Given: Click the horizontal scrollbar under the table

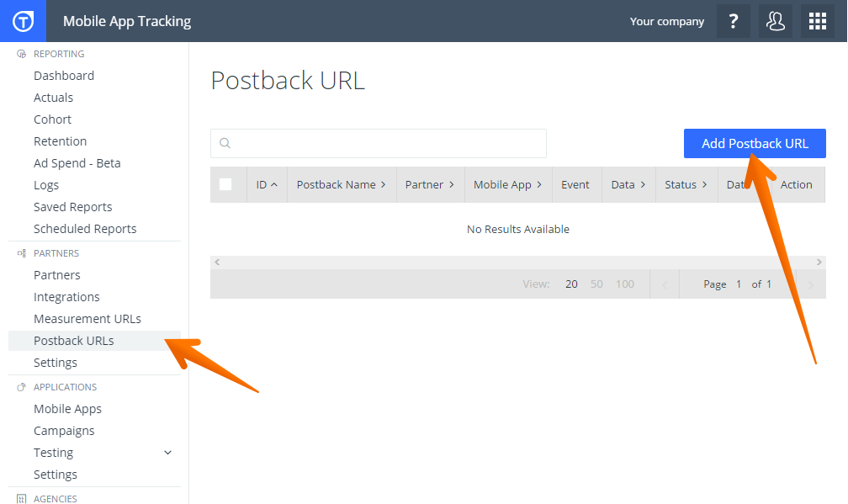Looking at the screenshot, I should click(517, 263).
